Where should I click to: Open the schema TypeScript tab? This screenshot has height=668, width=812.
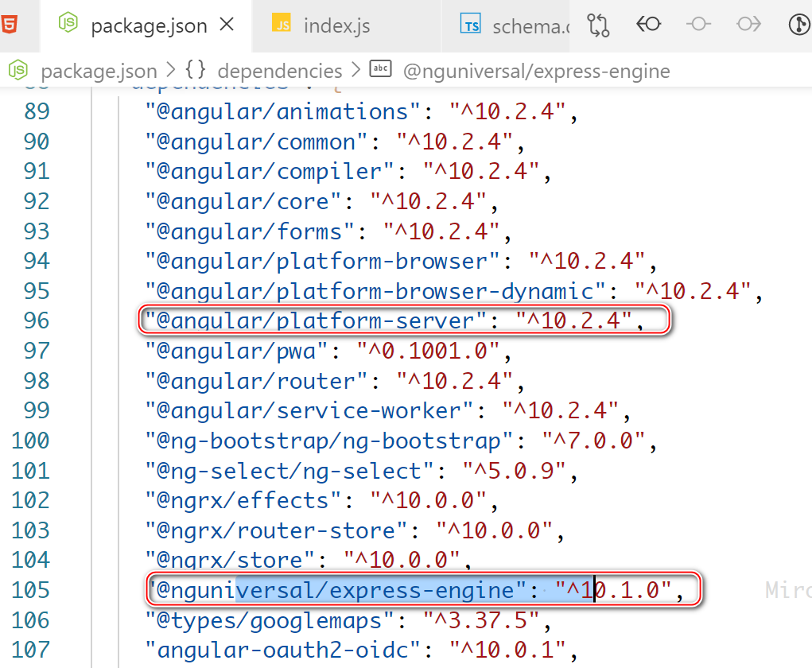(x=505, y=26)
